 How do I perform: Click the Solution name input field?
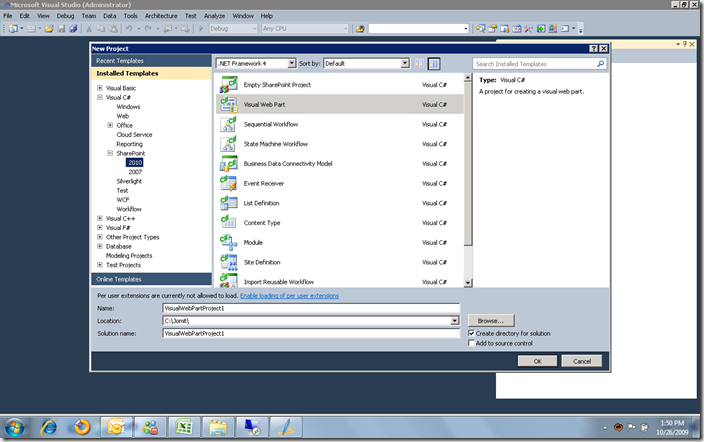tap(311, 333)
